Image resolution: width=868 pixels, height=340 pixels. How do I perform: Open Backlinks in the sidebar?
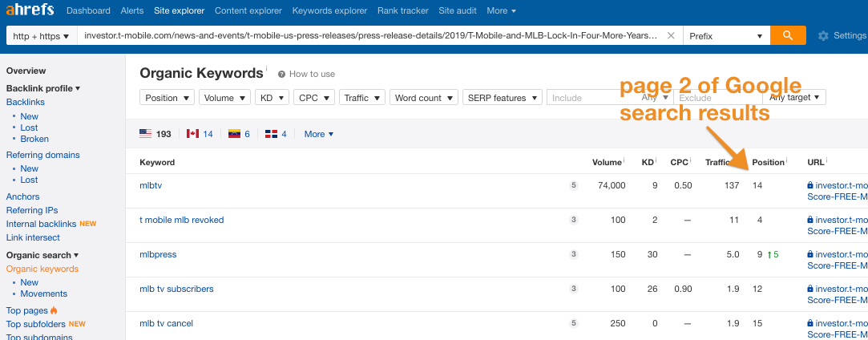point(26,102)
